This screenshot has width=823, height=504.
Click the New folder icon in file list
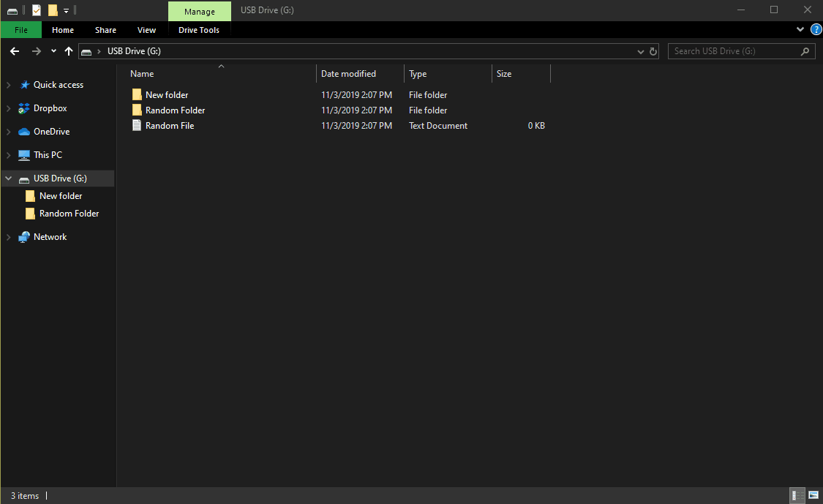point(137,94)
